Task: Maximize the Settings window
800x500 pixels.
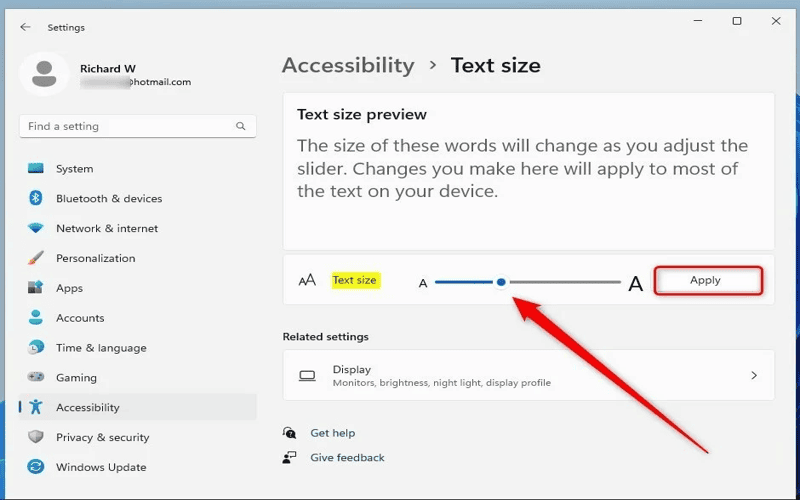Action: coord(737,21)
